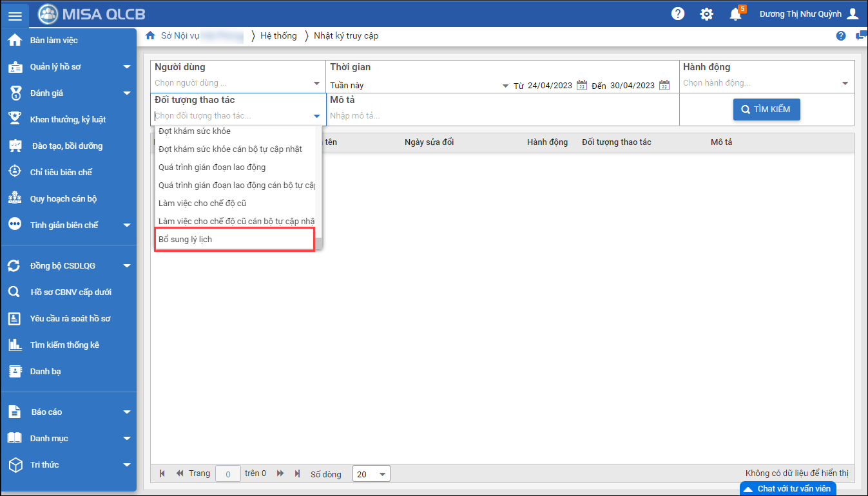Open Khen thưởng, kỷ luật in sidebar

tap(68, 119)
